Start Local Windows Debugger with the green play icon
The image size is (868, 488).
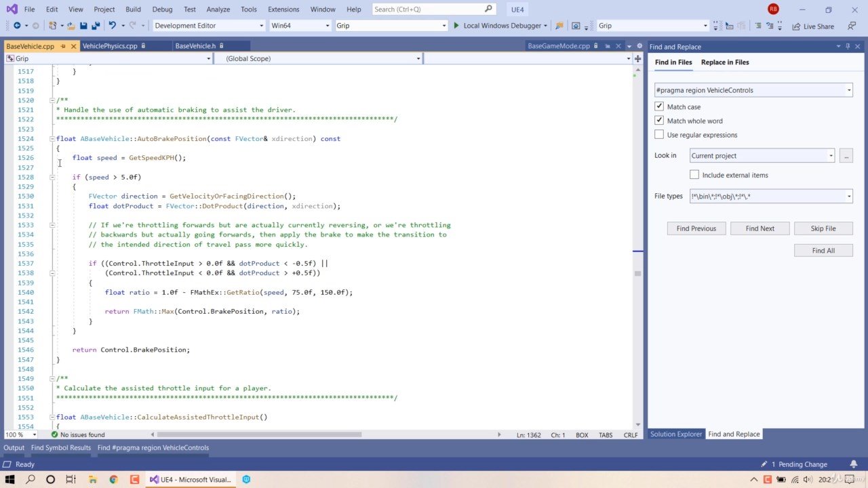click(456, 26)
